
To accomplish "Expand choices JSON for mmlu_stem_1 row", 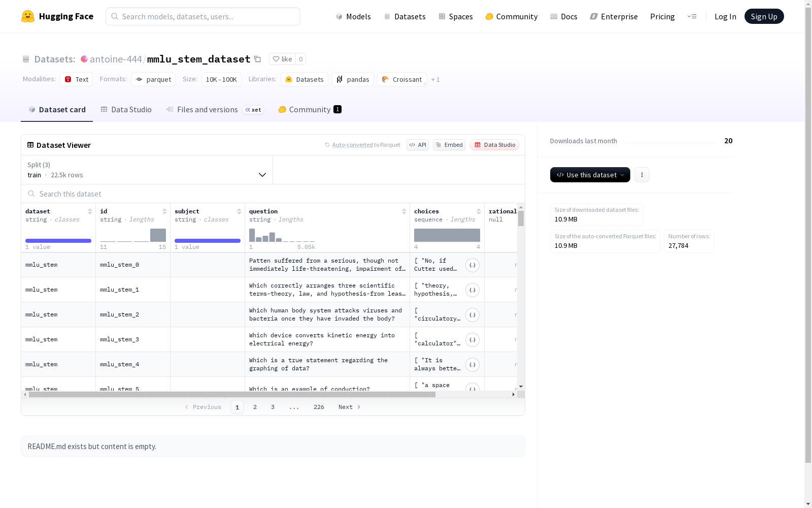I will tap(472, 290).
